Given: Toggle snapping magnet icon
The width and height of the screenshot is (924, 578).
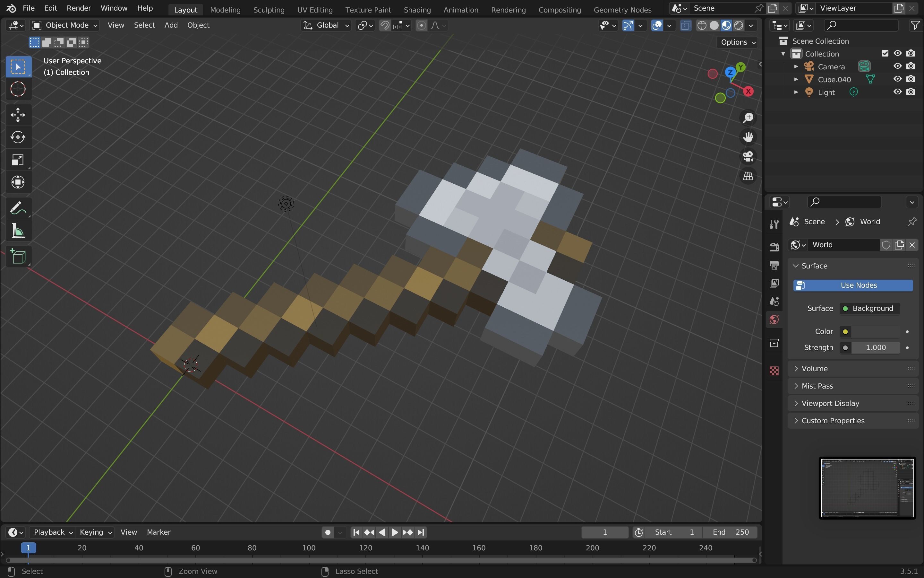Looking at the screenshot, I should tap(385, 26).
